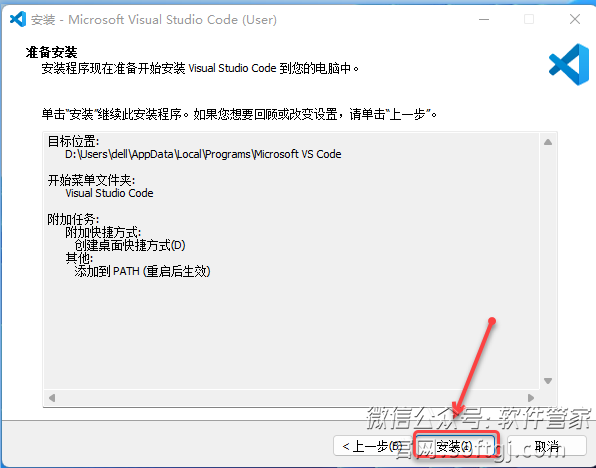Click the 创建桌面快捷方式(D) summary line
This screenshot has width=596, height=468.
pos(130,245)
